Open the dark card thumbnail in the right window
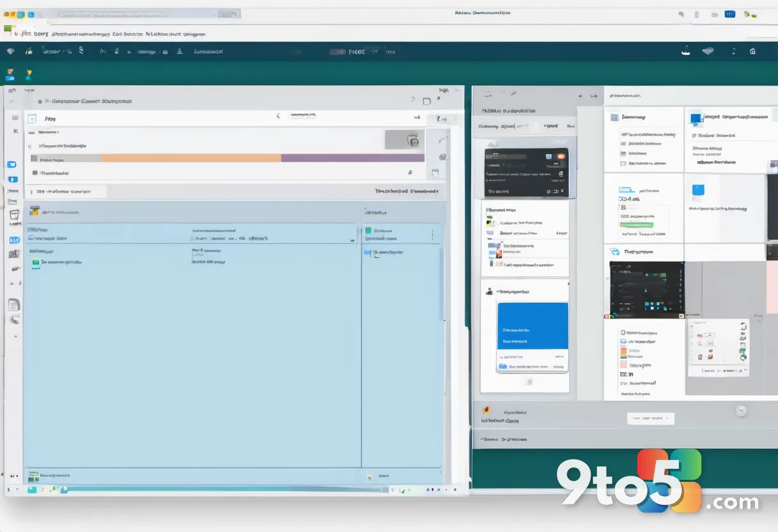Screen dimensions: 778x532 526,173
